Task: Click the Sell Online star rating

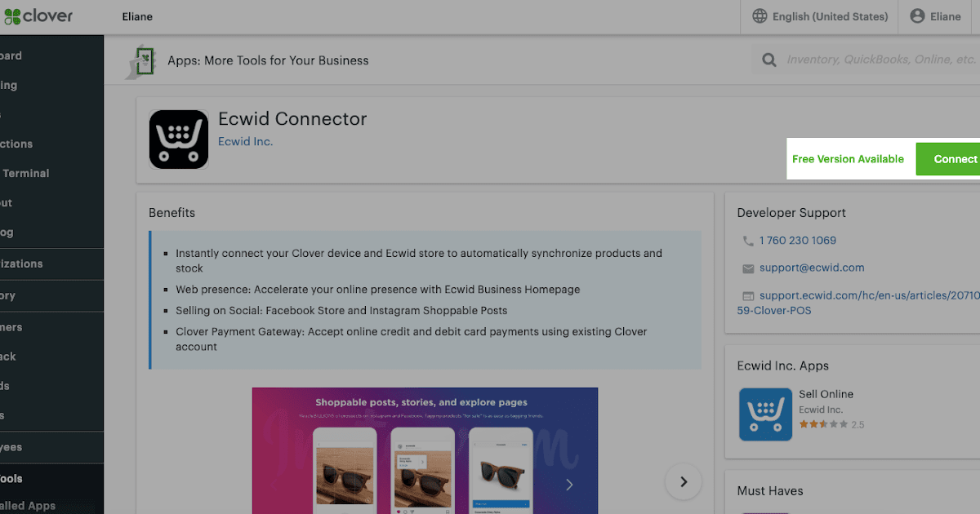Action: tap(822, 424)
